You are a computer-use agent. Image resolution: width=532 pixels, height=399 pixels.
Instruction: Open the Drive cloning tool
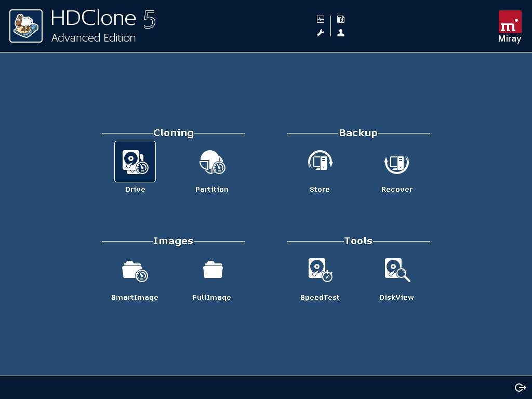pyautogui.click(x=135, y=162)
